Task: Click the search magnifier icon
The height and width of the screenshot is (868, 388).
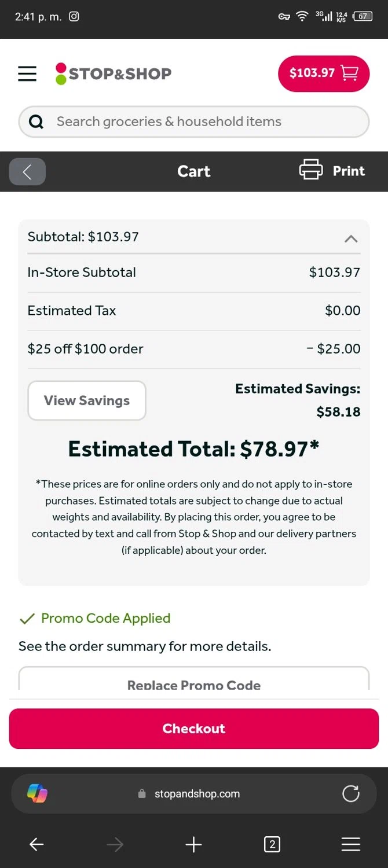Action: click(x=36, y=122)
